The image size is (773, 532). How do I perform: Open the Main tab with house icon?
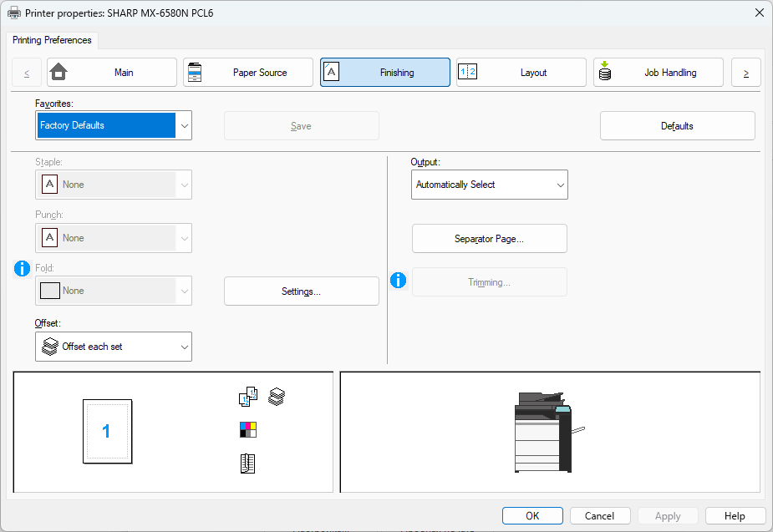112,73
